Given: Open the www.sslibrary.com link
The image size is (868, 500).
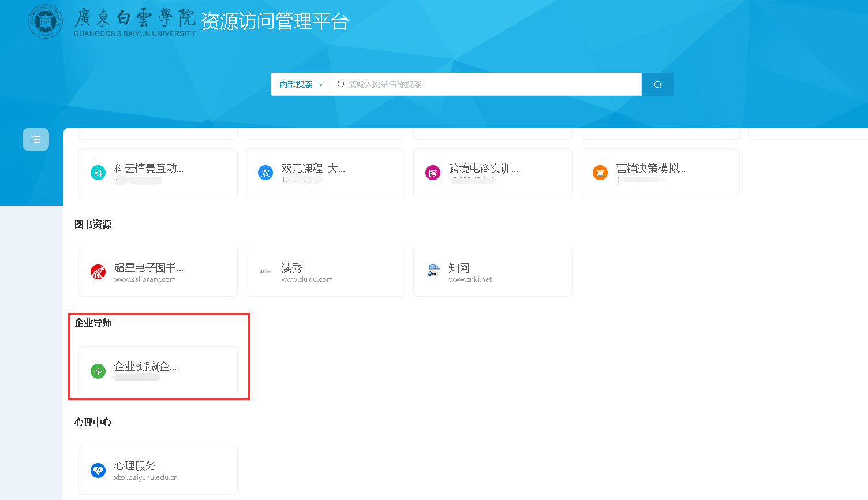Looking at the screenshot, I should click(145, 279).
